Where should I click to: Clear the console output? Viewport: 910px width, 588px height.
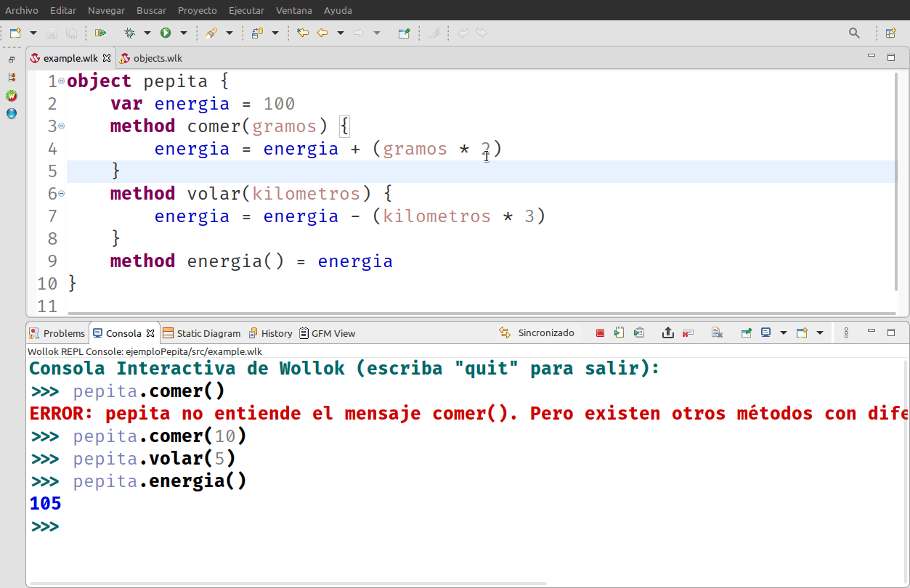tap(717, 333)
